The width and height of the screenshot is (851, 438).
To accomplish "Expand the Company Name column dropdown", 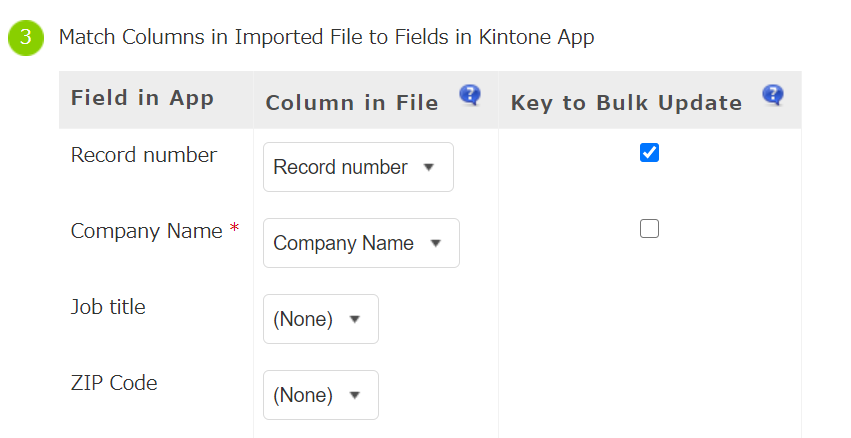I will pos(360,243).
